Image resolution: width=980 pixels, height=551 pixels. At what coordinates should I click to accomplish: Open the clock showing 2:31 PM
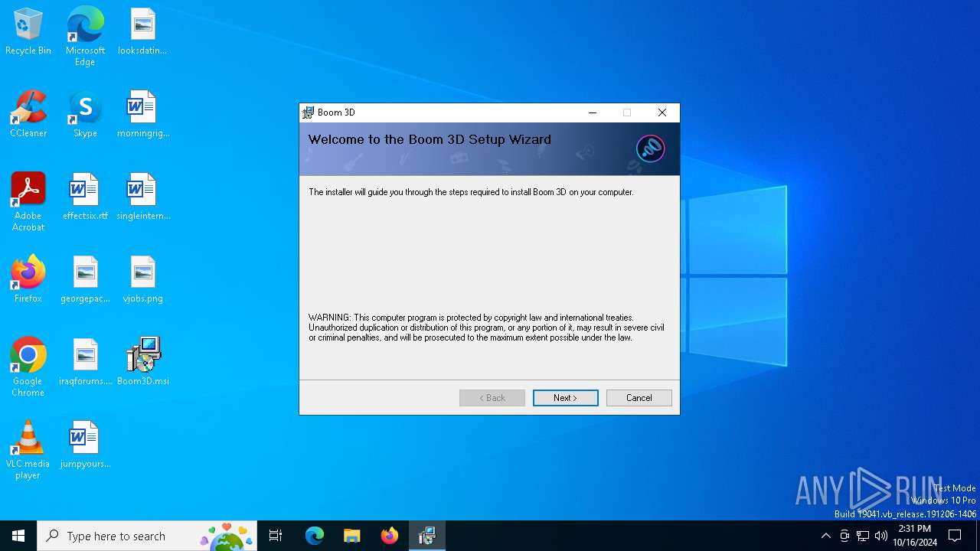click(915, 536)
